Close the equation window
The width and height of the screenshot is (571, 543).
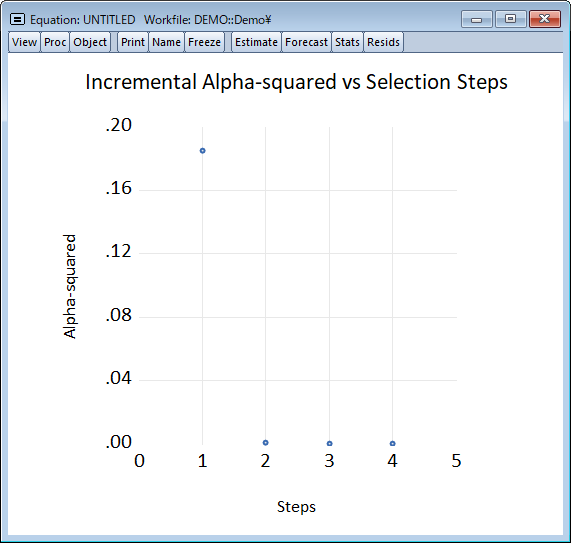coord(544,19)
